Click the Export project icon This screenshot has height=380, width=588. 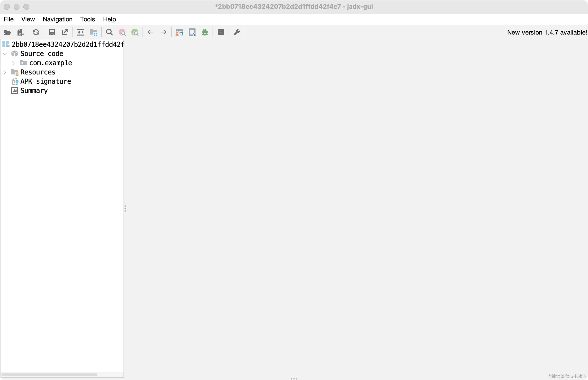(x=65, y=32)
